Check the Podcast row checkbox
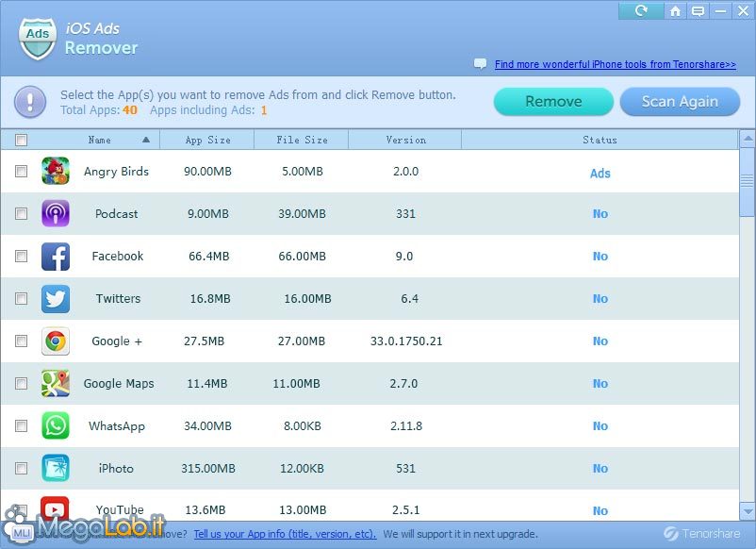Viewport: 756px width, 549px height. (22, 213)
